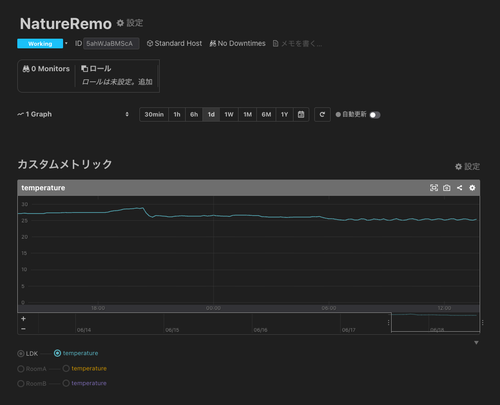Click the 追加 link to add a role

coord(145,82)
